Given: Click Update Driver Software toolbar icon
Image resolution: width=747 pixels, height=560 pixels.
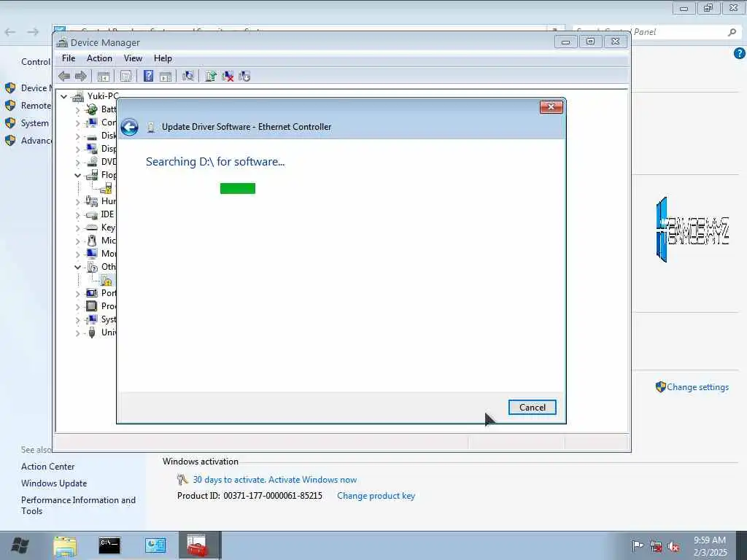Looking at the screenshot, I should [x=211, y=76].
